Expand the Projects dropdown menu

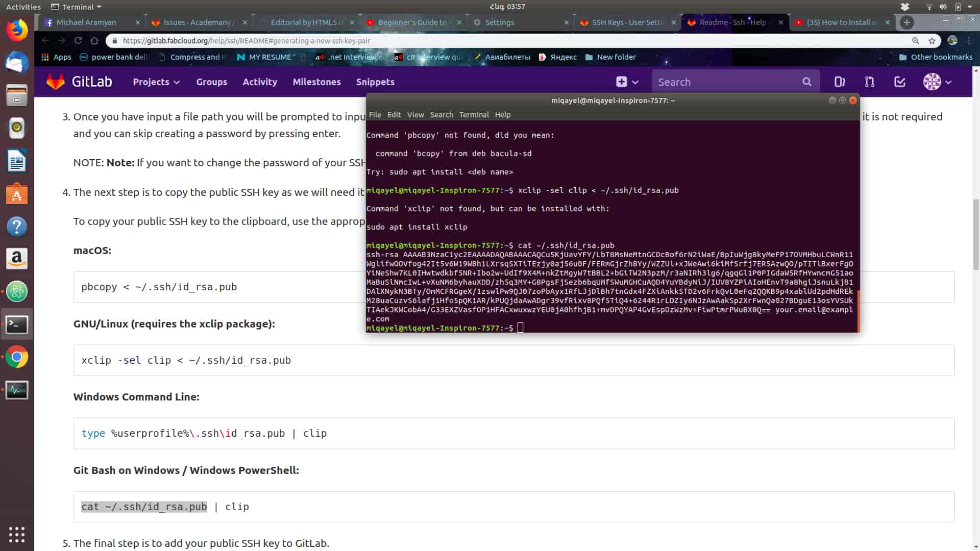[x=156, y=82]
